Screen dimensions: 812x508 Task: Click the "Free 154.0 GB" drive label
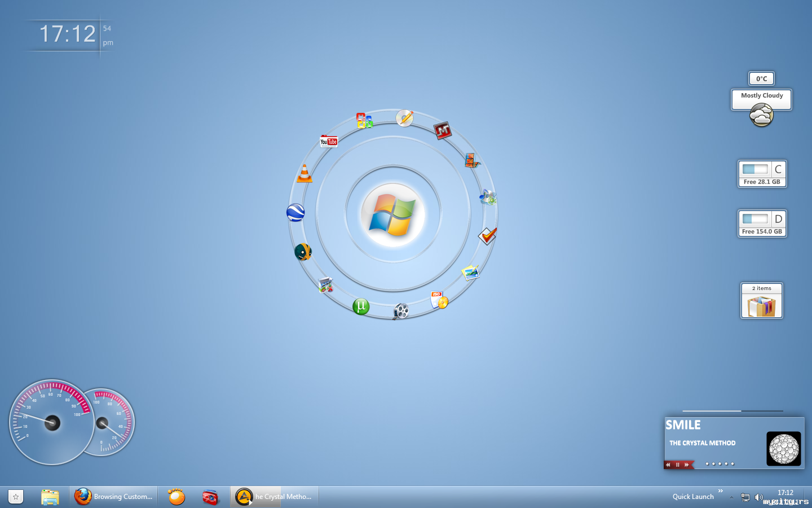coord(762,231)
